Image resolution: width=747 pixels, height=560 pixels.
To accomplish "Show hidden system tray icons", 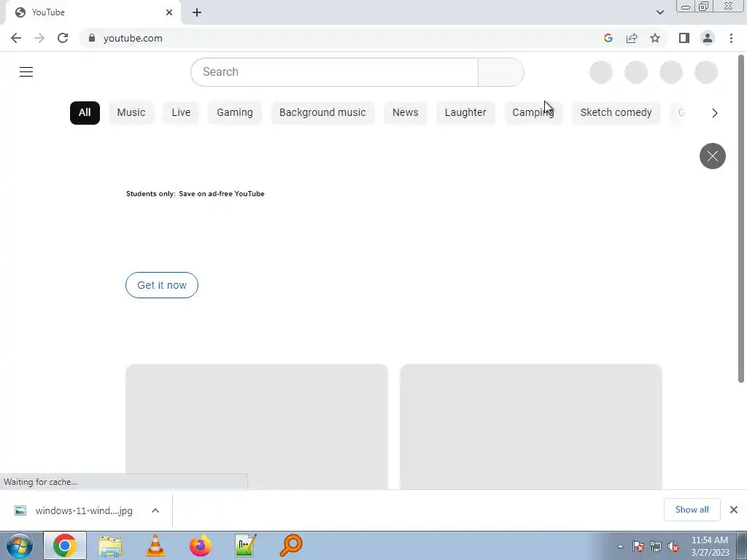I will (x=620, y=546).
